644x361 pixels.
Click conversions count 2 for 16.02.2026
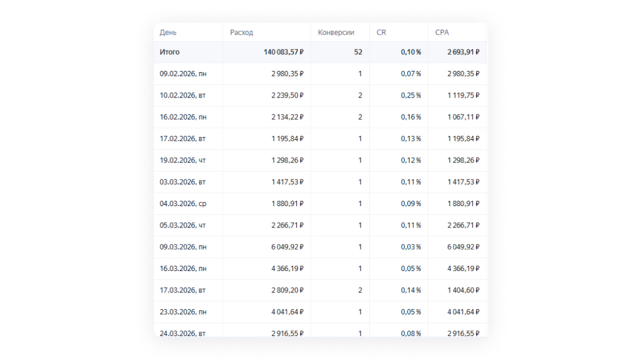360,117
